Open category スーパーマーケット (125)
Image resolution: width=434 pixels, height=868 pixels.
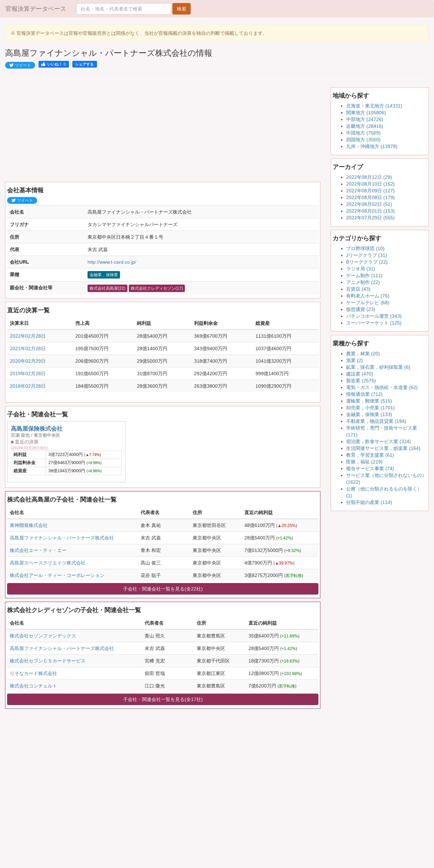[x=373, y=323]
